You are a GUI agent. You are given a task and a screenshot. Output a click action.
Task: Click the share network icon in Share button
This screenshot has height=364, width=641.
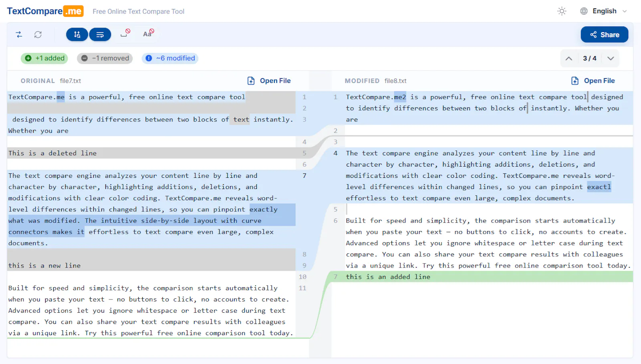point(593,34)
